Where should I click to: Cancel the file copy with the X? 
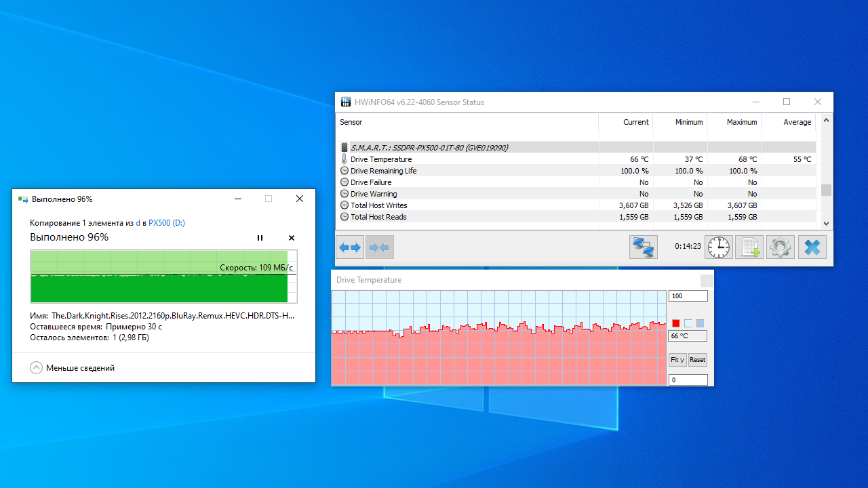point(292,238)
